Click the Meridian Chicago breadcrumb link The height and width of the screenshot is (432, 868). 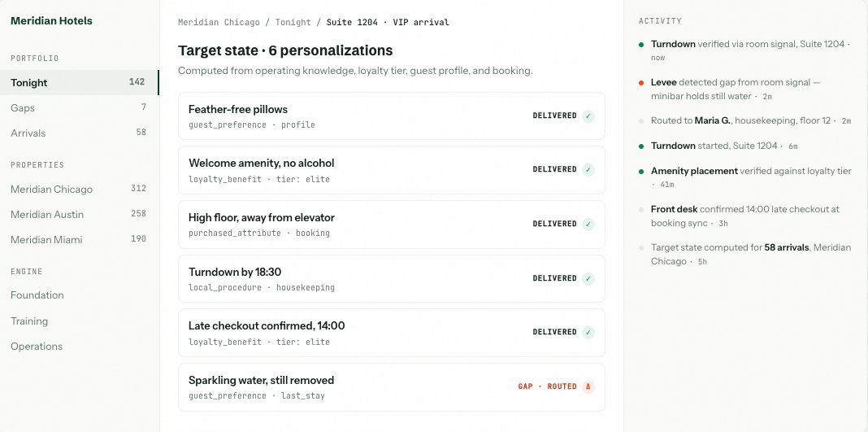[x=219, y=23]
